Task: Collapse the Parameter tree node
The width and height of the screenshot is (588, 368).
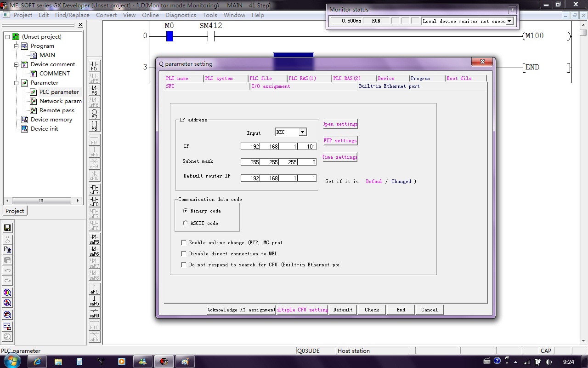Action: 17,83
